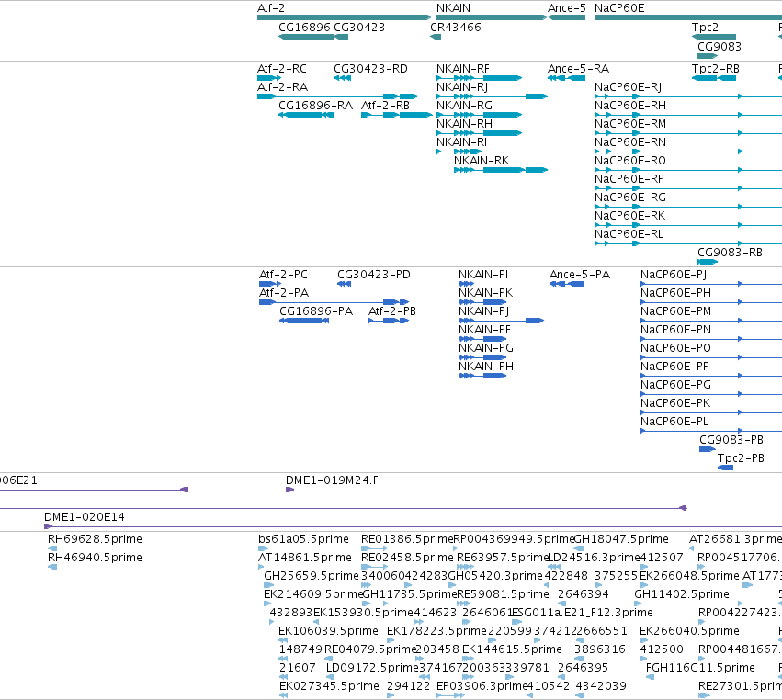Select the Atf-2 gene span

coord(345,17)
